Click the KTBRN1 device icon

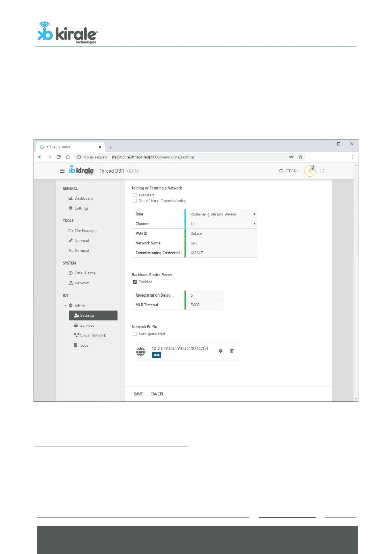[281, 171]
